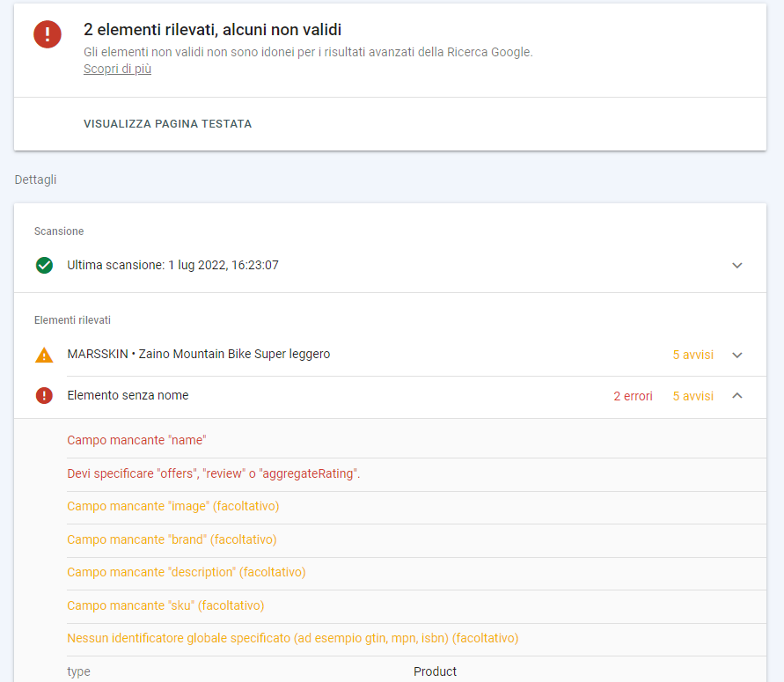Select error 'Campo mancante "name"'
This screenshot has width=784, height=682.
pos(136,440)
